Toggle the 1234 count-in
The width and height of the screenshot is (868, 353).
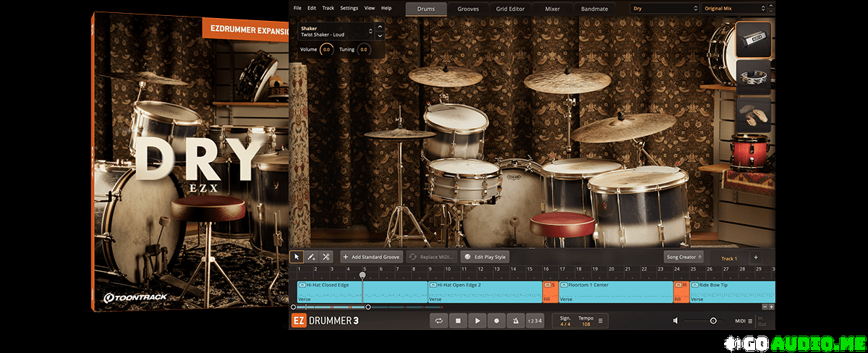click(x=534, y=320)
